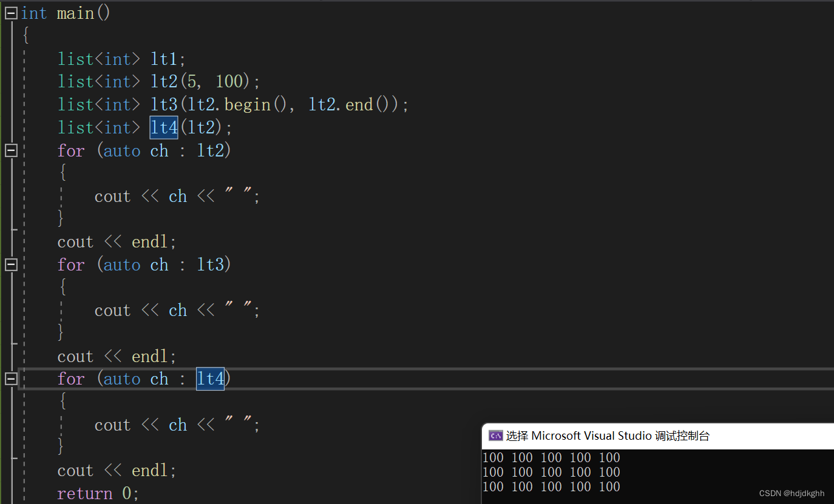The image size is (834, 504).
Task: Click 'lt3' in the lt3 declaration
Action: 164,104
